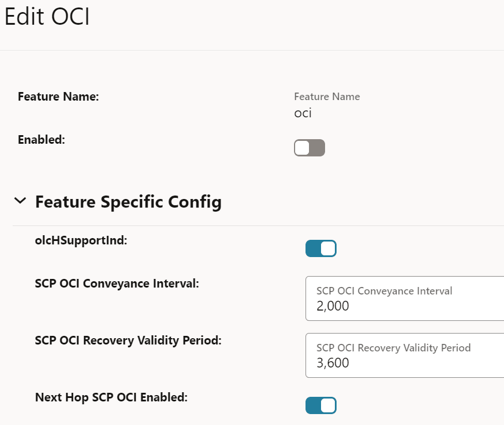This screenshot has width=504, height=425.
Task: Click the gray 'Feature Name' caption above 'oci'
Action: [327, 97]
